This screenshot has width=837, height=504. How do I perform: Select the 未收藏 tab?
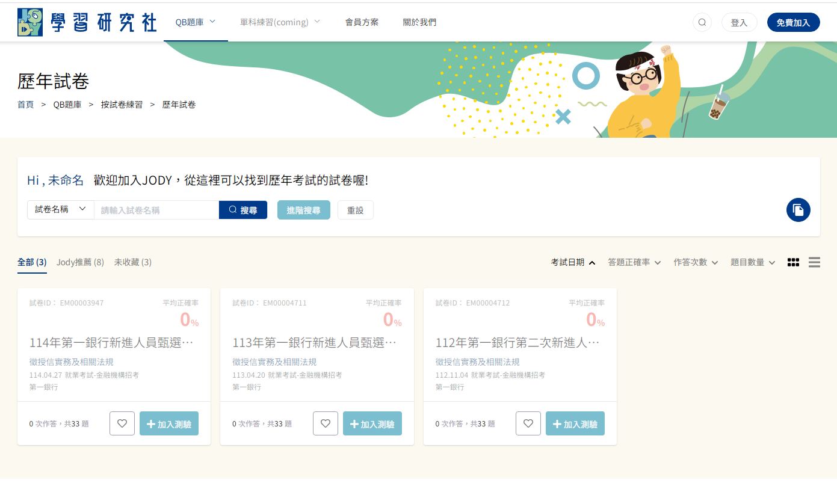(133, 262)
